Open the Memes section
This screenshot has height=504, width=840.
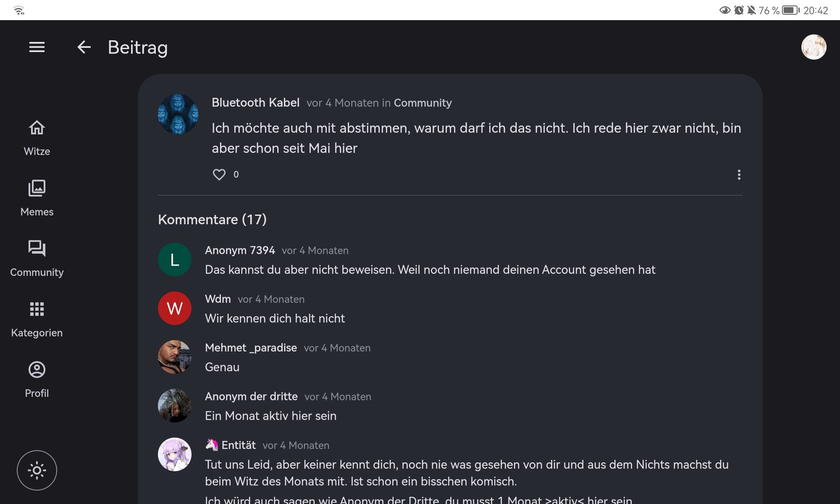tap(37, 198)
